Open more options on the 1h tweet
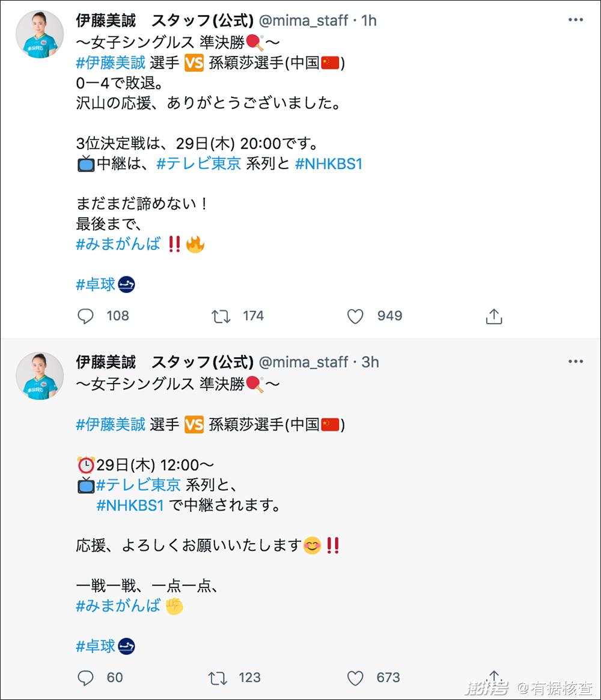The width and height of the screenshot is (601, 700). pos(575,20)
